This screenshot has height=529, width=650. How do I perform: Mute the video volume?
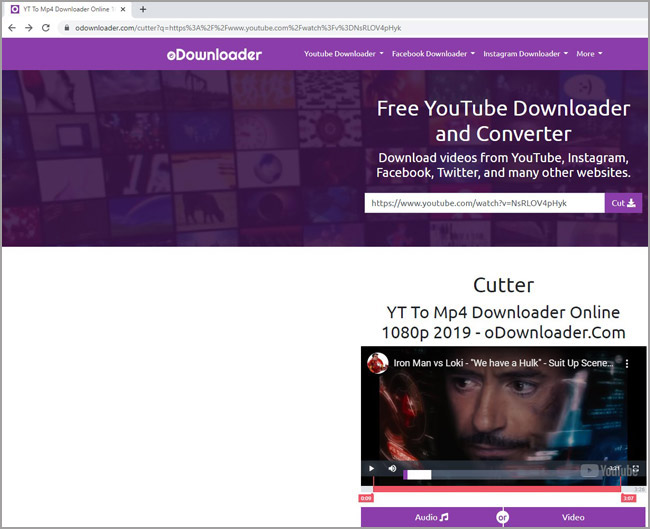[392, 468]
